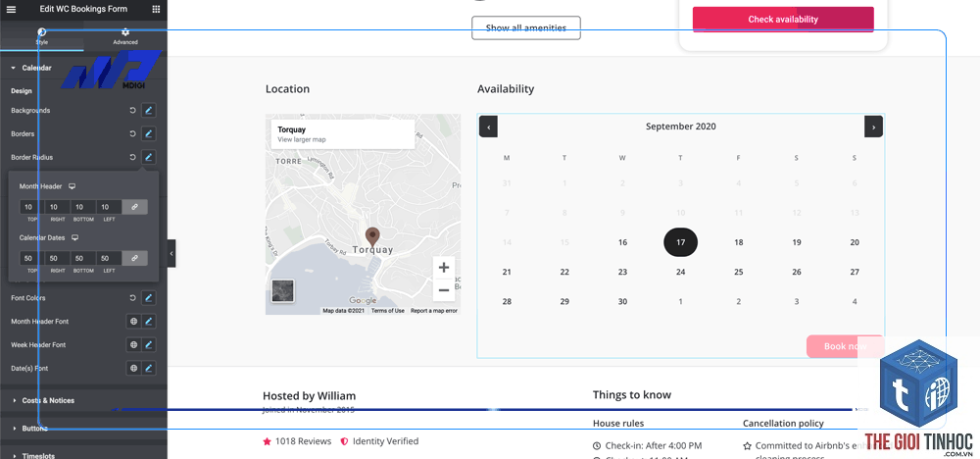This screenshot has width=980, height=459.
Task: Open the widgets grid icon in header
Action: click(156, 10)
